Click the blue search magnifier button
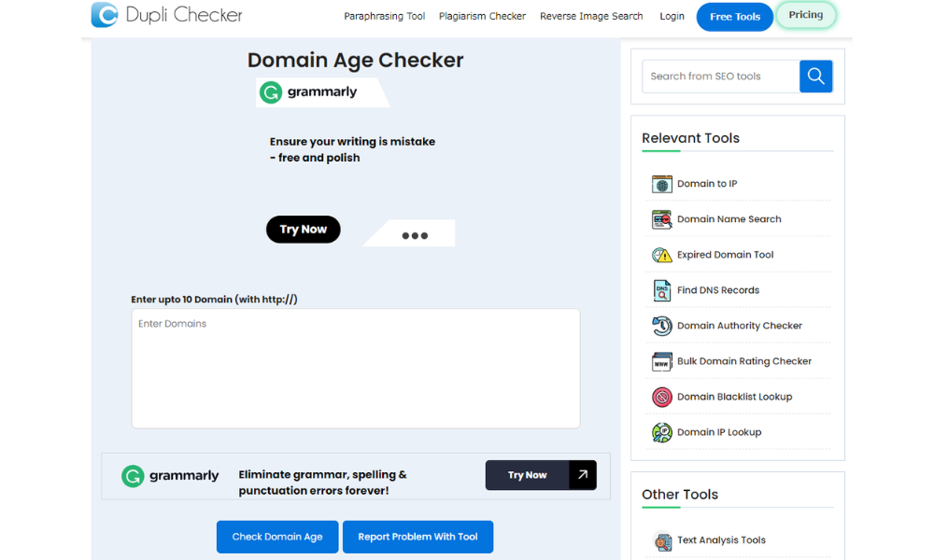This screenshot has width=934, height=560. pos(815,76)
